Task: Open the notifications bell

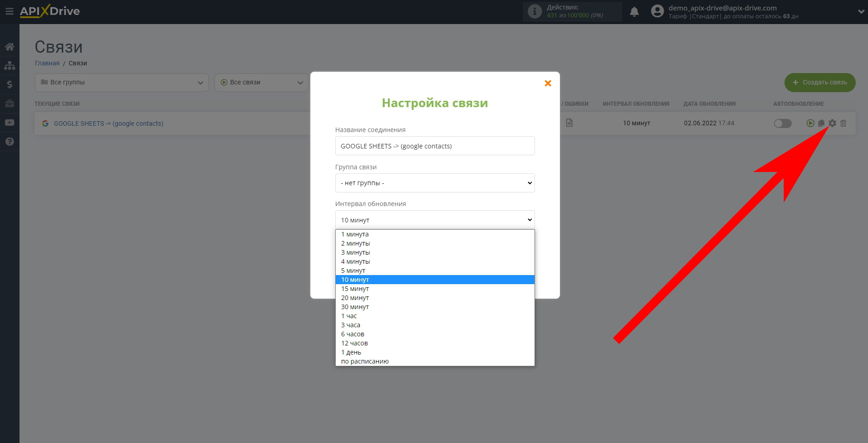Action: 634,12
